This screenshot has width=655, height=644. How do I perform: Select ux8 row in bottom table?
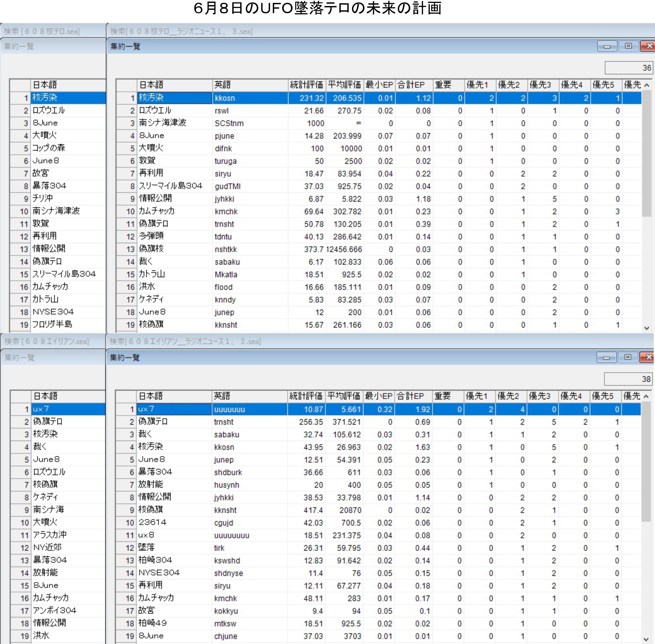pos(378,535)
